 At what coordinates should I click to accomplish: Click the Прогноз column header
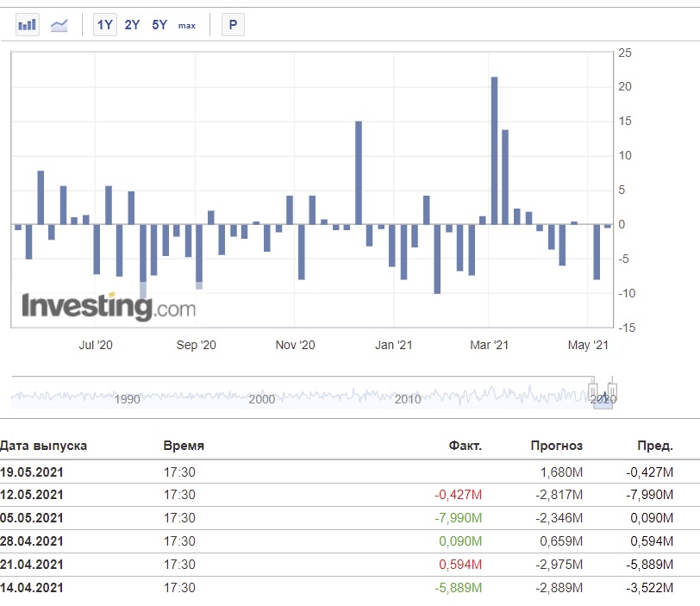click(x=557, y=446)
